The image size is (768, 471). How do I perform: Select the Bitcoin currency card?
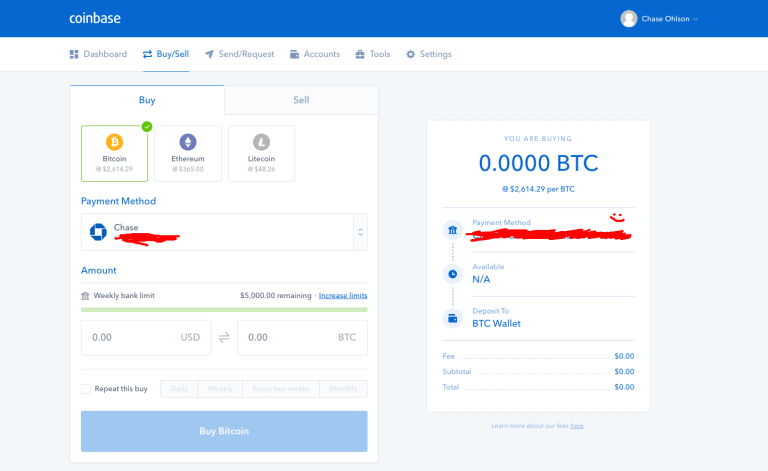[115, 153]
